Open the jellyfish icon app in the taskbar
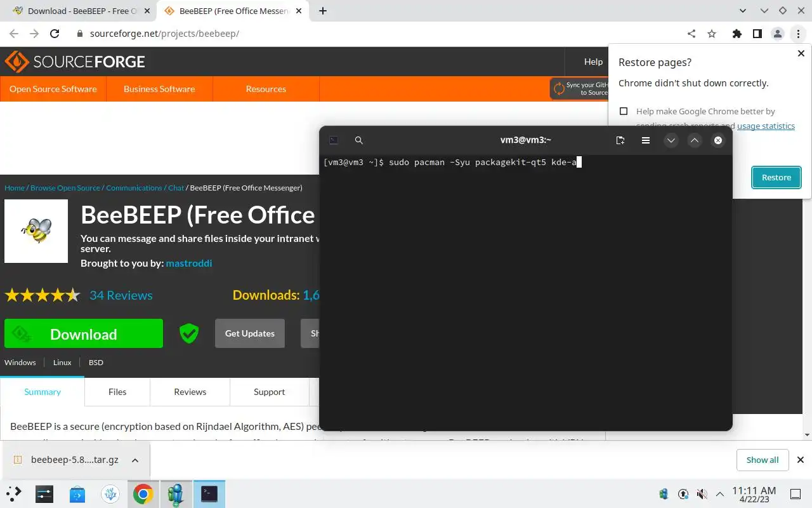Viewport: 812px width, 508px height. point(110,493)
